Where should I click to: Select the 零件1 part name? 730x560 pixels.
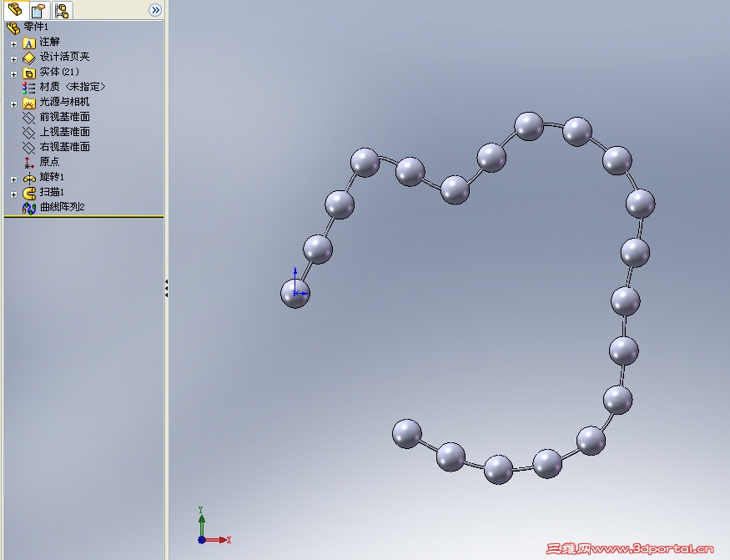point(36,27)
